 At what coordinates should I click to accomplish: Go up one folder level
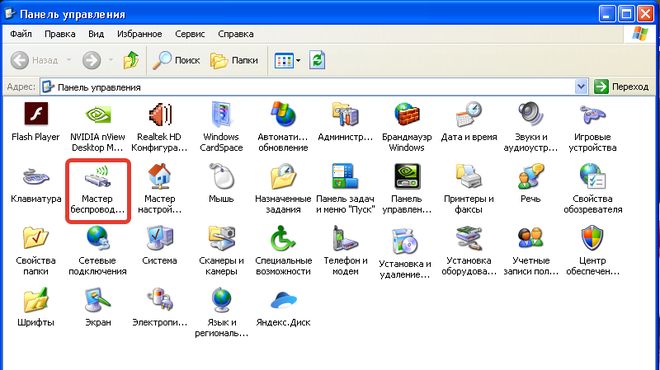pos(131,61)
